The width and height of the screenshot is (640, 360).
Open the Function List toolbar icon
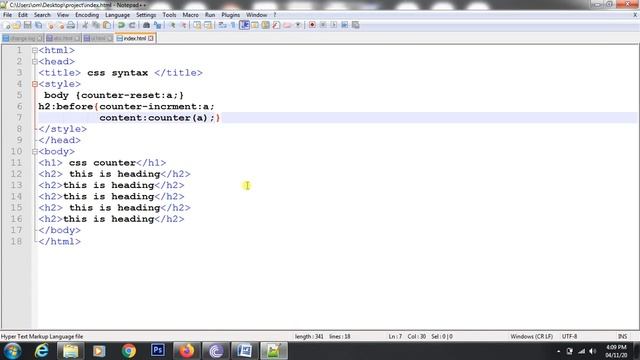click(x=276, y=25)
